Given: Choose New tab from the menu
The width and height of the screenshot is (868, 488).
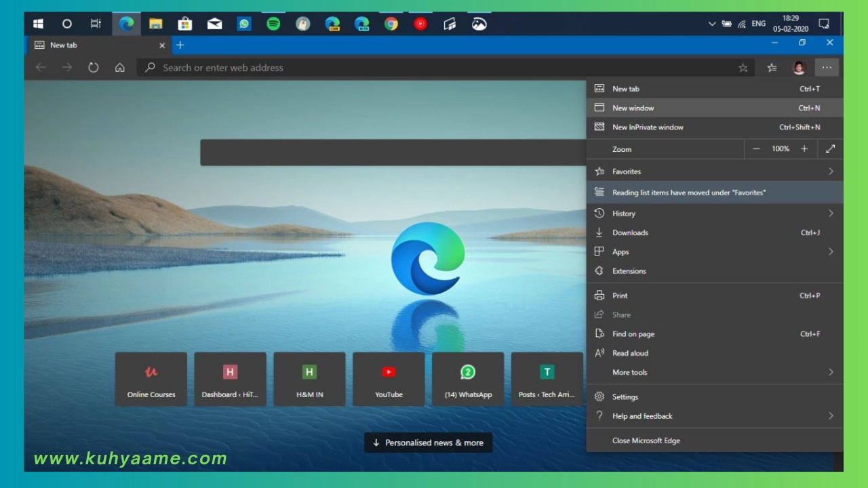Looking at the screenshot, I should [x=715, y=89].
